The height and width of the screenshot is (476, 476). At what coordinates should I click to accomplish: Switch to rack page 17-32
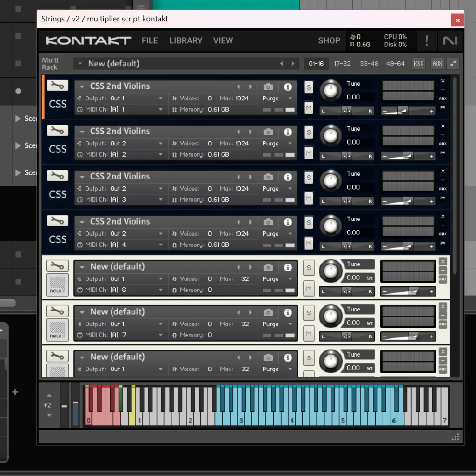tap(342, 63)
